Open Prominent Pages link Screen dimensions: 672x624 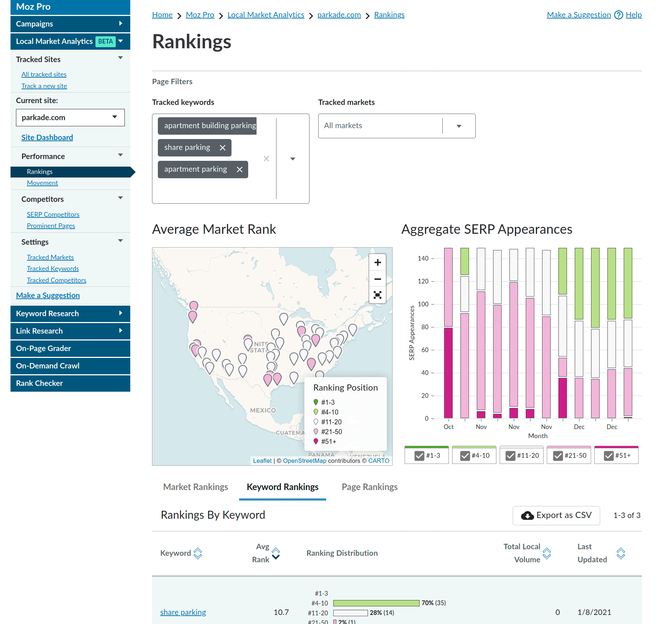coord(51,226)
